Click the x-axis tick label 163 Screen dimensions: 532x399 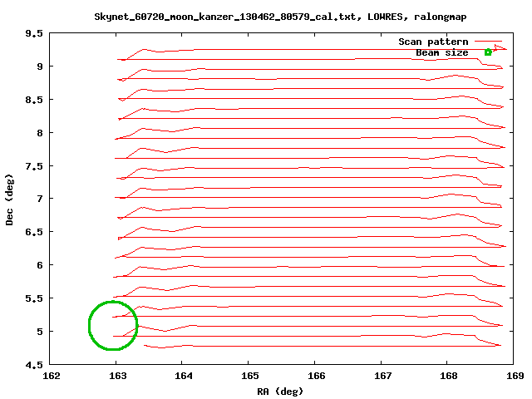118,376
